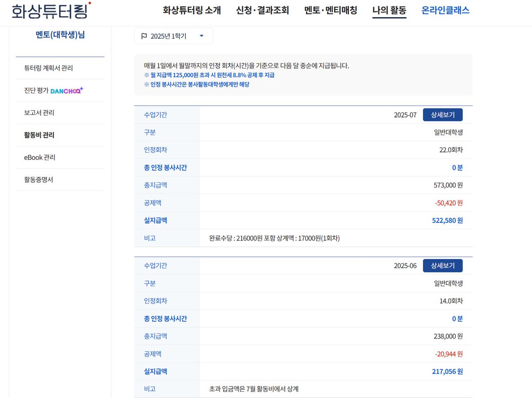Open 활동증명서 in sidebar
This screenshot has width=532, height=398.
tap(60, 180)
